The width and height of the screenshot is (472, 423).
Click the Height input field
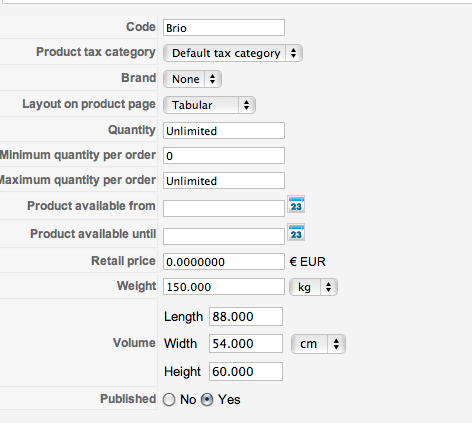click(x=246, y=371)
